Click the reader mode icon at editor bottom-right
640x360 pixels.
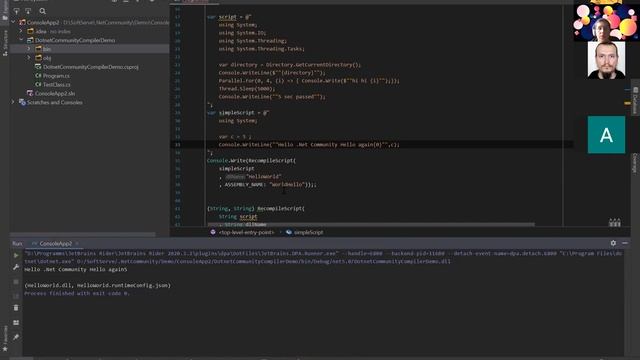(614, 222)
